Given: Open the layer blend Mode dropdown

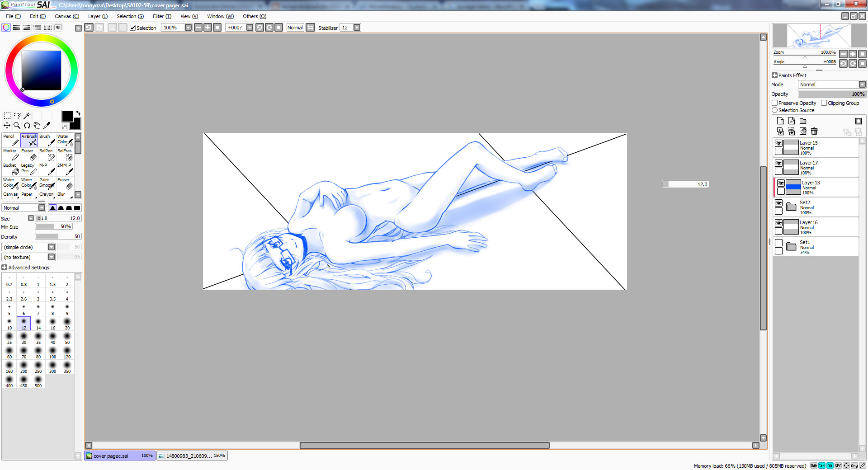Looking at the screenshot, I should [x=862, y=85].
